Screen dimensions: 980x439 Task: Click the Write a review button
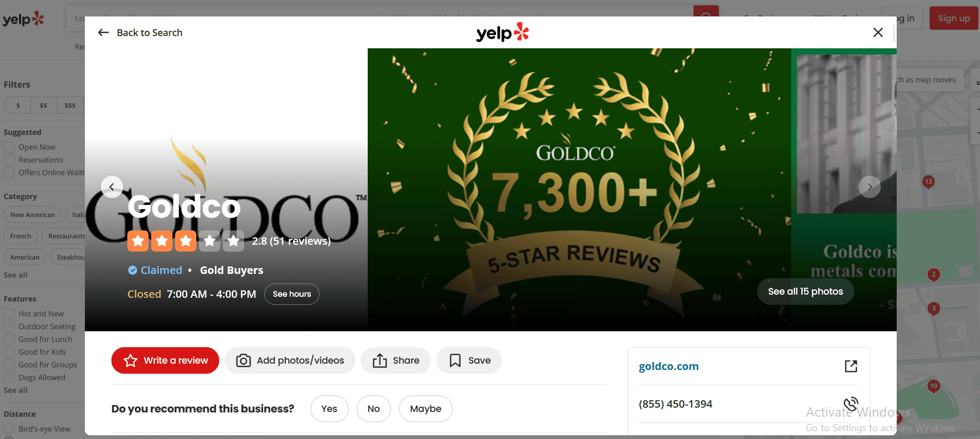click(165, 360)
